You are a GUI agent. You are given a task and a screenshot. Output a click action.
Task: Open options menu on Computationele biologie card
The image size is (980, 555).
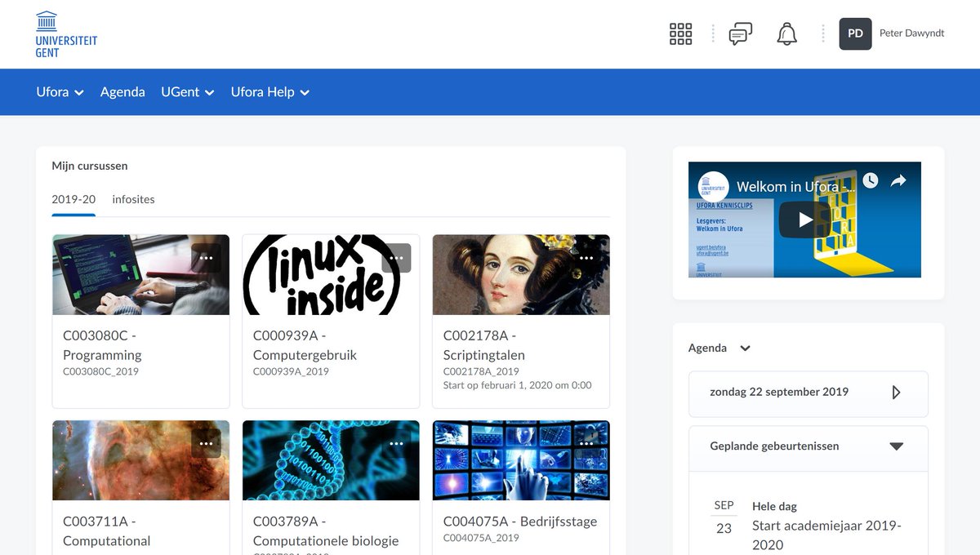point(396,443)
